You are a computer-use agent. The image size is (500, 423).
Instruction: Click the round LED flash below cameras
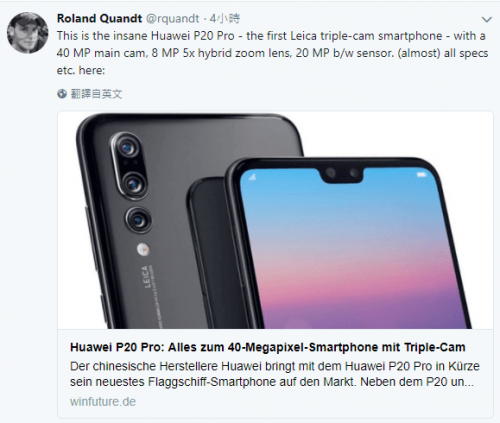coord(143,249)
